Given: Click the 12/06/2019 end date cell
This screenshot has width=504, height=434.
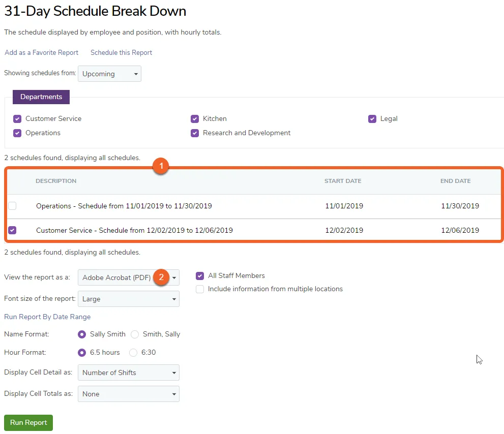Looking at the screenshot, I should pyautogui.click(x=460, y=230).
